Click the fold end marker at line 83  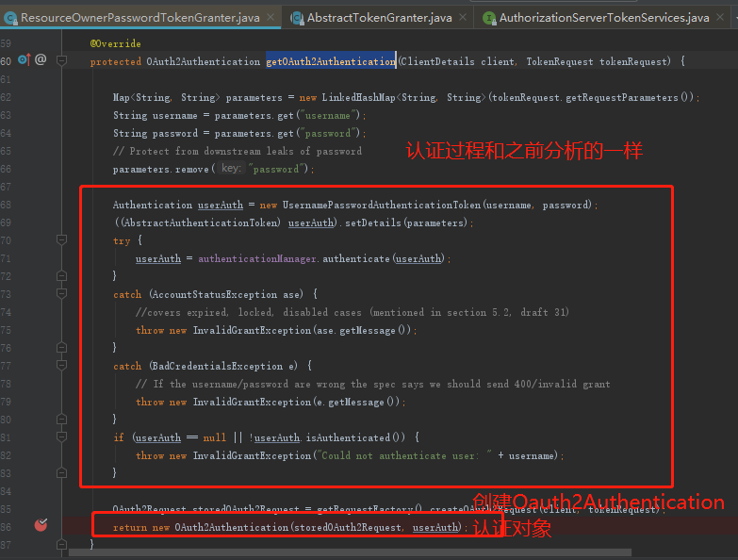tap(61, 473)
